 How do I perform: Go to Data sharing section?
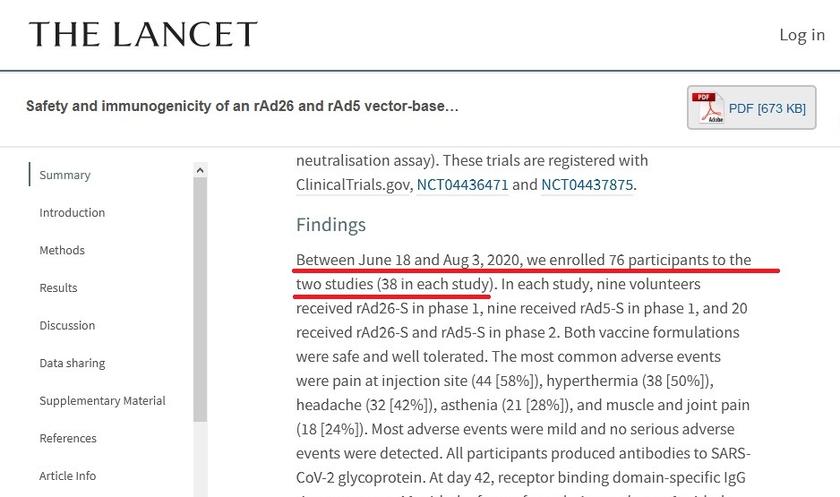72,363
